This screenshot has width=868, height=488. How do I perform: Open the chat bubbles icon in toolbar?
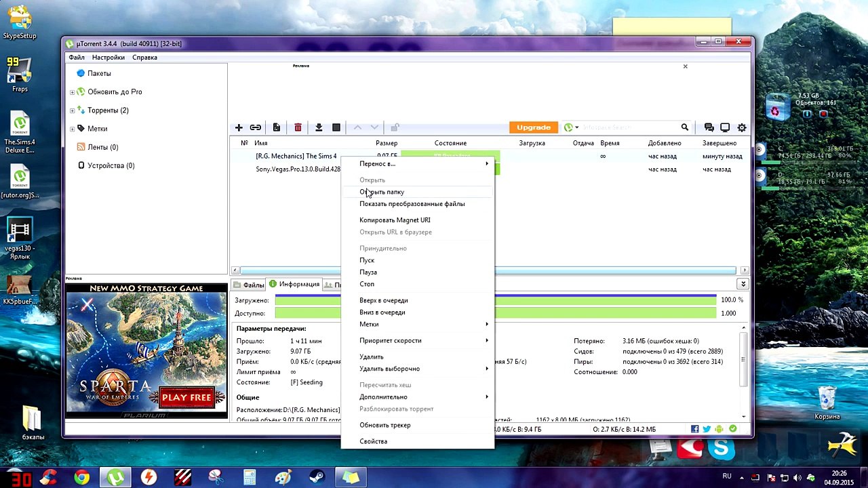(x=709, y=127)
